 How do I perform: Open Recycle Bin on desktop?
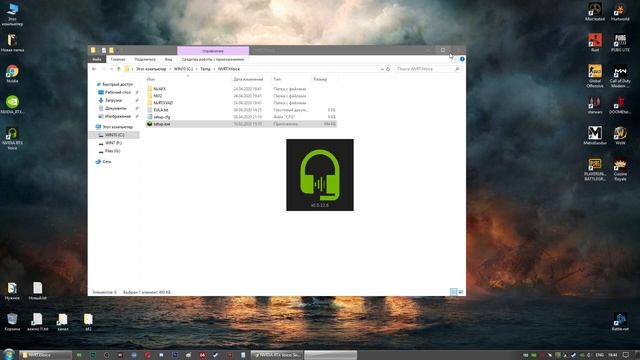point(12,322)
